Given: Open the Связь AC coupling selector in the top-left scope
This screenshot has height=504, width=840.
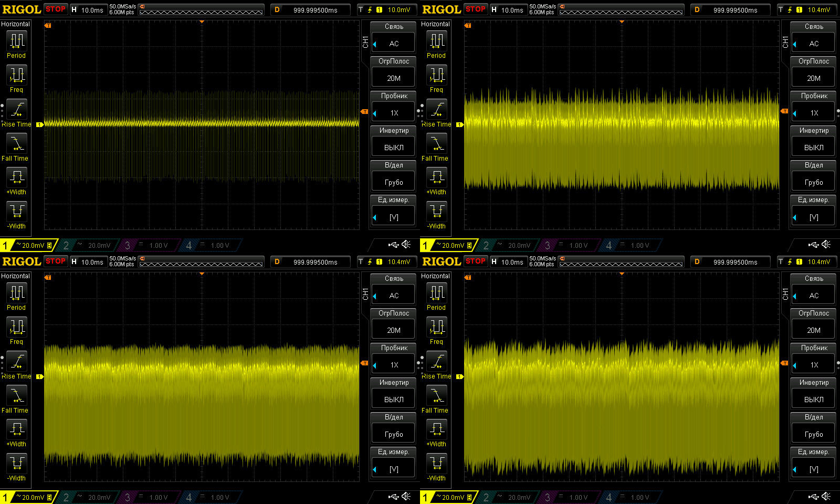Looking at the screenshot, I should tap(394, 44).
